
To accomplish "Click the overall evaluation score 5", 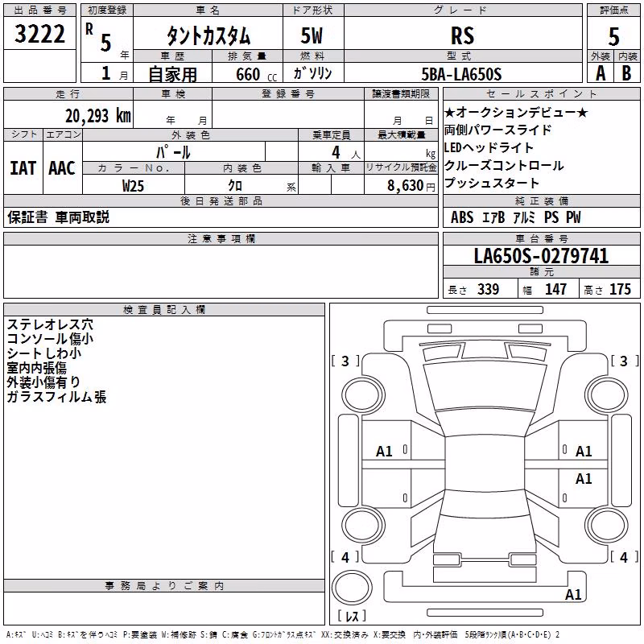I will pos(613,36).
